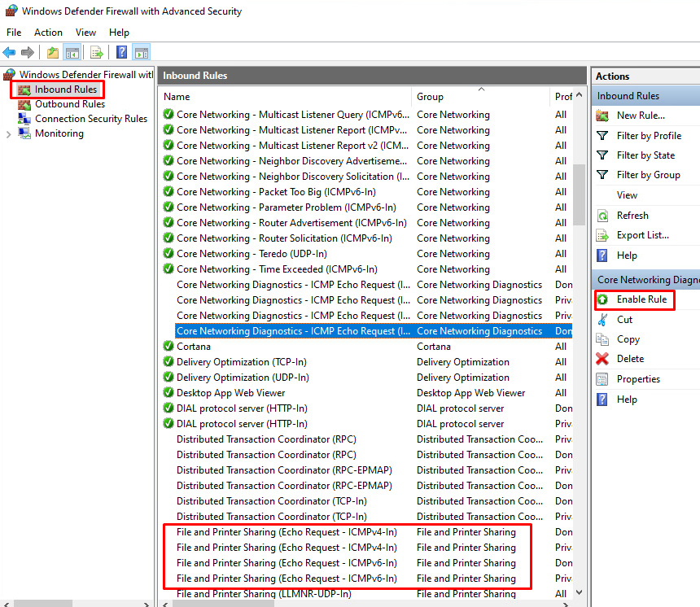Click the Filter by Group funnel icon
700x607 pixels.
(602, 175)
